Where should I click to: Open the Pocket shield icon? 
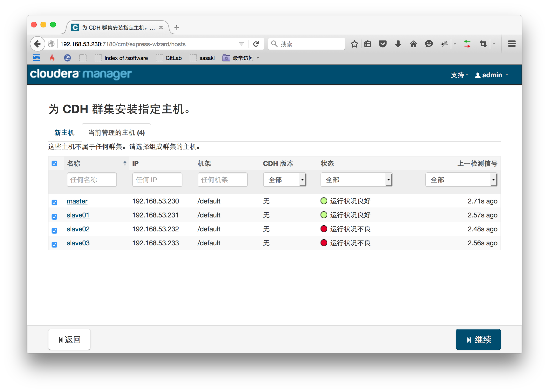coord(382,44)
